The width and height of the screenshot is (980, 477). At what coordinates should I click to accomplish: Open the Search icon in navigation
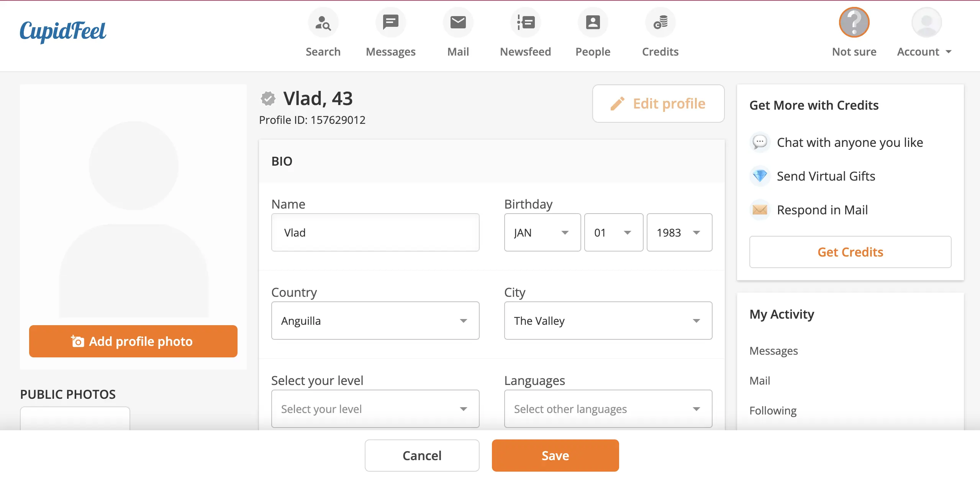(323, 23)
